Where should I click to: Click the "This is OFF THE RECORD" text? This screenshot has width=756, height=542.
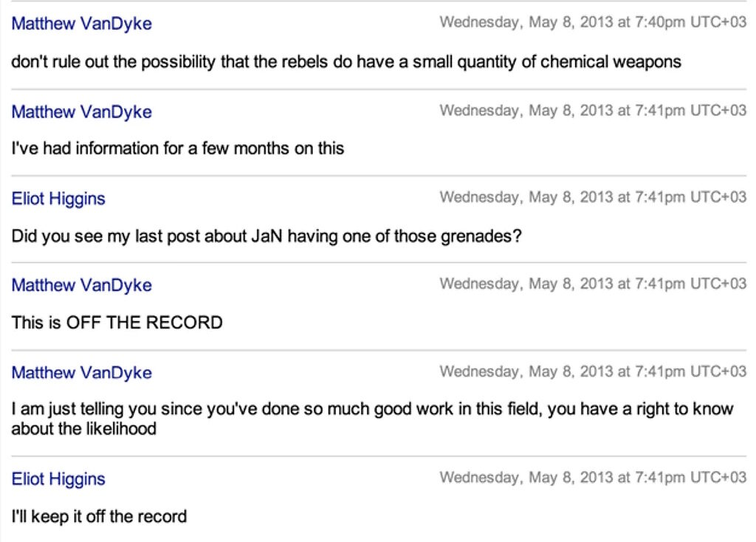[x=117, y=322]
